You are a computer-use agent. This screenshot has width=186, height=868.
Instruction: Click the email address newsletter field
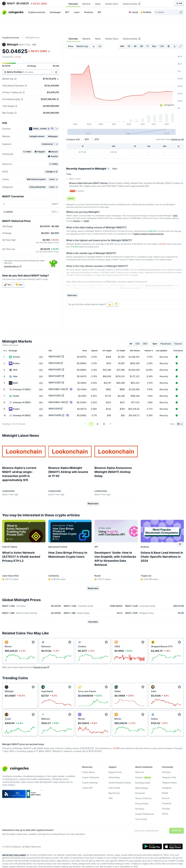coord(150,831)
